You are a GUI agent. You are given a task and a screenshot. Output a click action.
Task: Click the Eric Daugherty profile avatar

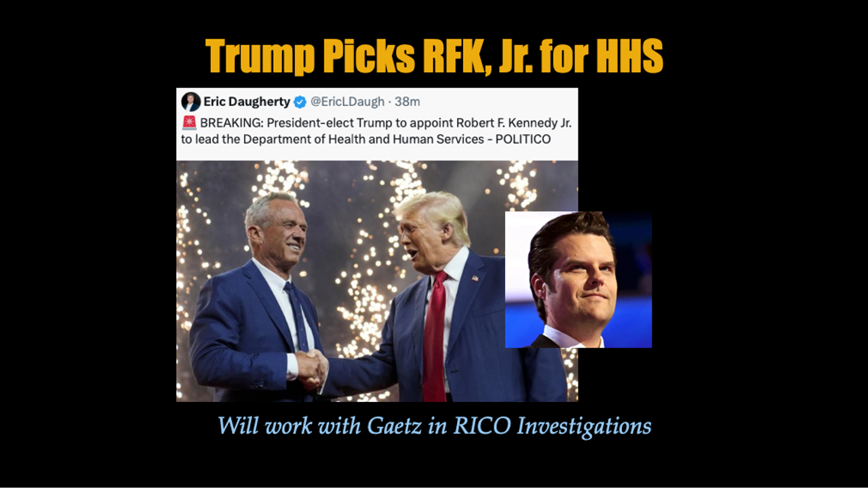(x=191, y=102)
